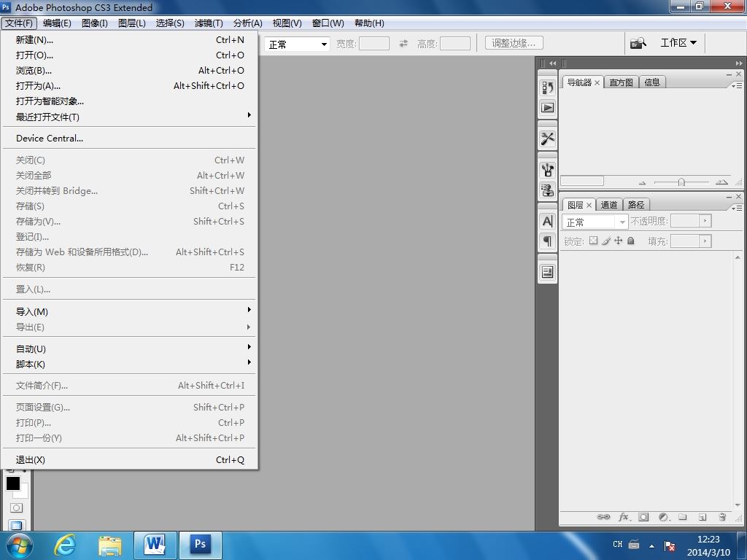747x560 pixels.
Task: Open the Character panel icon
Action: pos(547,221)
